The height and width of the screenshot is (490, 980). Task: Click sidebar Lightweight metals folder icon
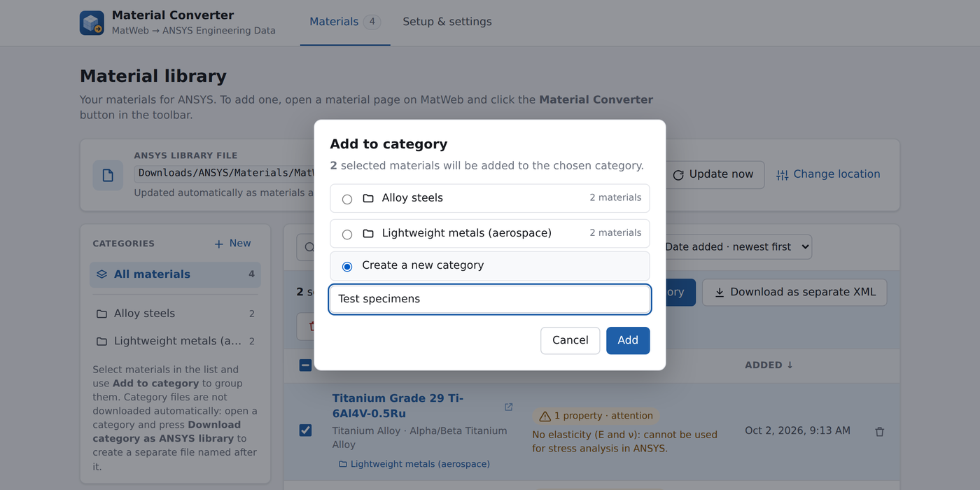[x=102, y=342]
